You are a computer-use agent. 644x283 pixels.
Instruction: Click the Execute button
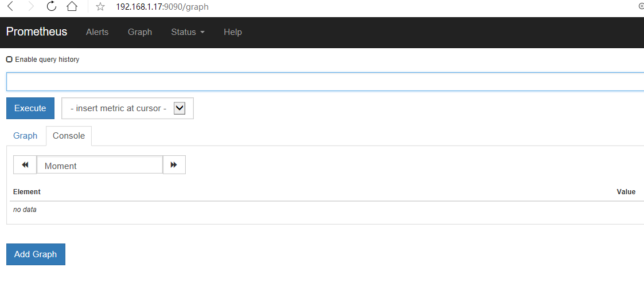coord(30,108)
